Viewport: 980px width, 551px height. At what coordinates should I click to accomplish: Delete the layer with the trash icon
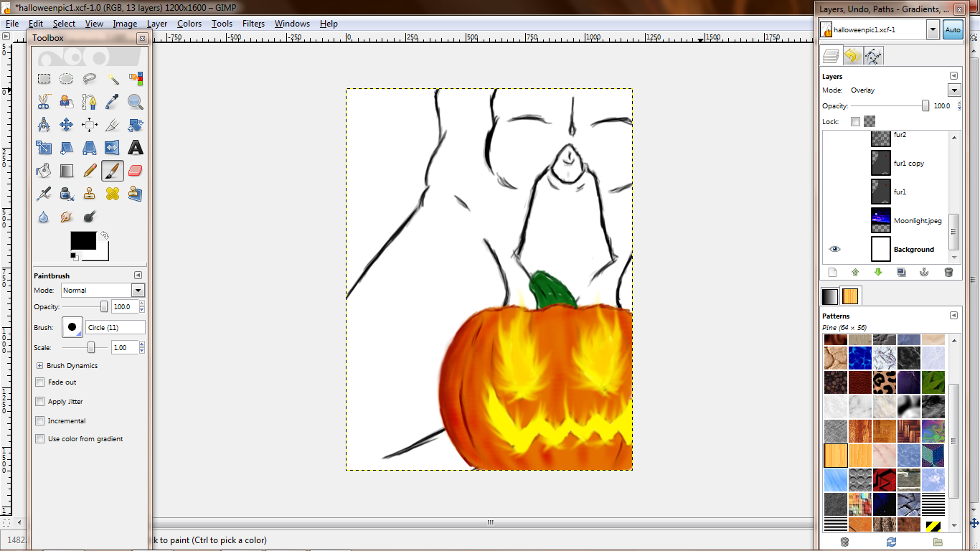pyautogui.click(x=948, y=272)
